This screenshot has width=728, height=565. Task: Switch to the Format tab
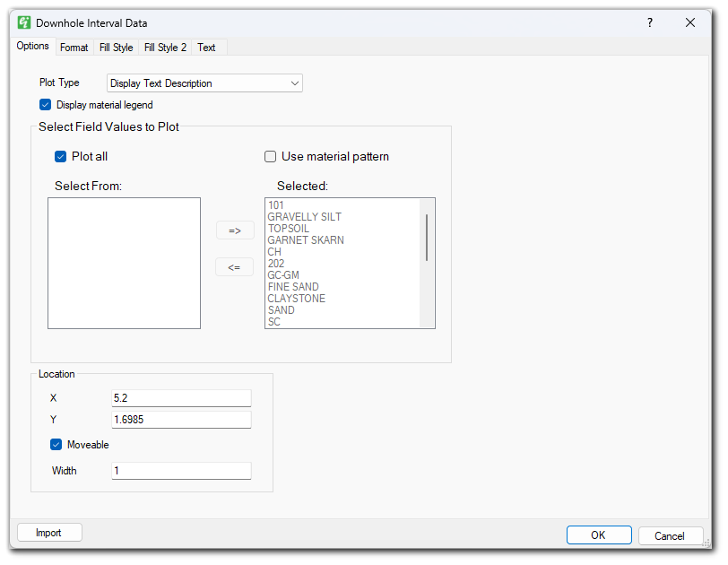[x=74, y=48]
